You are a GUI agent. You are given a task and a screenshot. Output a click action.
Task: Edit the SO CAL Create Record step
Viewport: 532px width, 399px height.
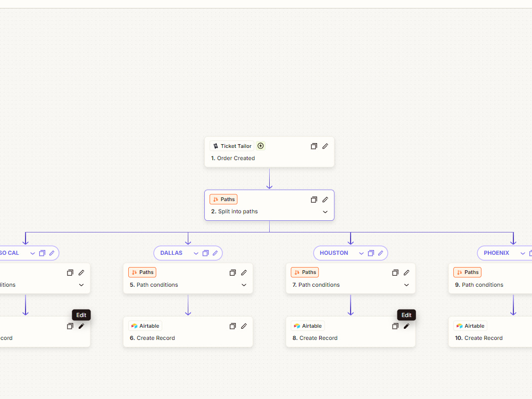(81, 326)
